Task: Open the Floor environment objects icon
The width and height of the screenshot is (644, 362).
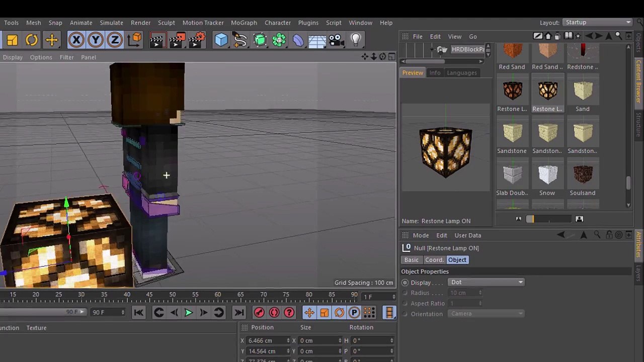Action: coord(317,40)
